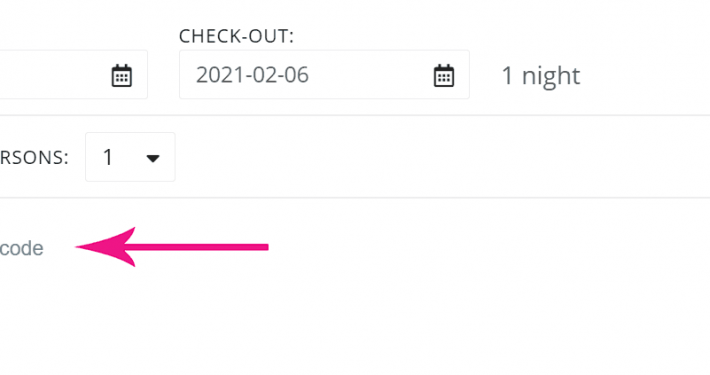Screen dimensions: 710x375
Task: Click the promo code link
Action: (x=22, y=248)
